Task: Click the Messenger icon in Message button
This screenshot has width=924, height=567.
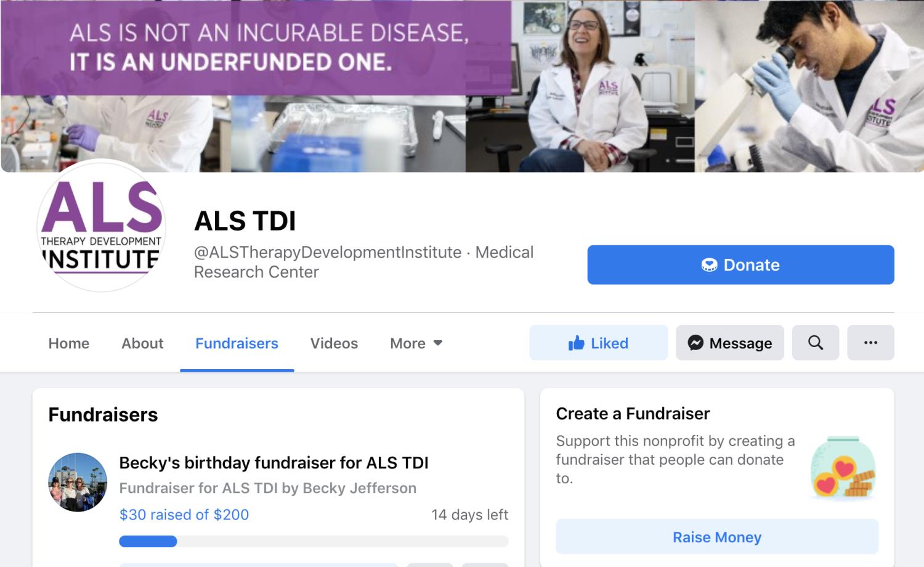Action: click(695, 343)
